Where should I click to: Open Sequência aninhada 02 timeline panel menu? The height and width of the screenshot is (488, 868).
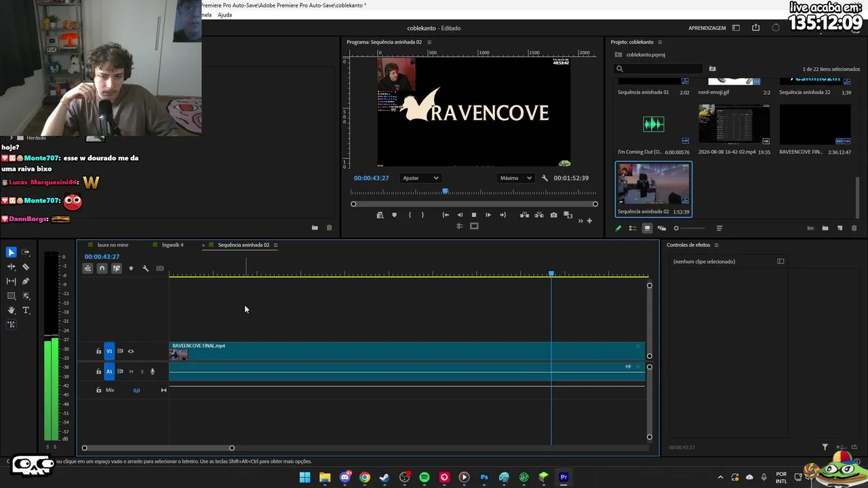[x=275, y=245]
